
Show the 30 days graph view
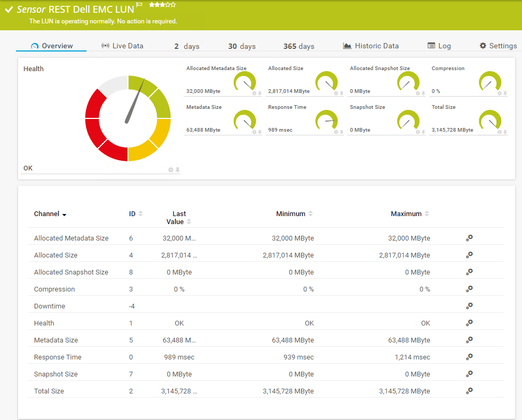point(242,47)
